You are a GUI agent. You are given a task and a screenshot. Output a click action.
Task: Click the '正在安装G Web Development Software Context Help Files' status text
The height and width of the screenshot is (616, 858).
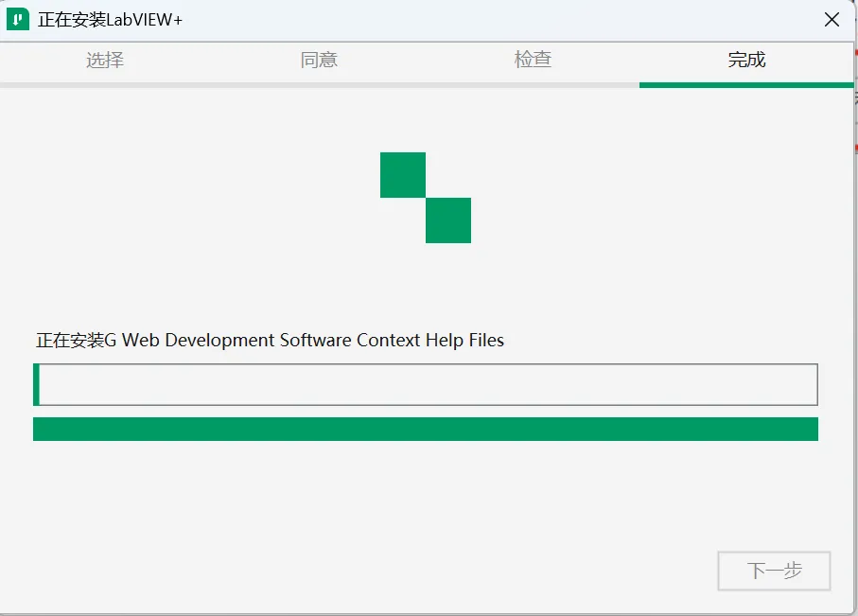[270, 340]
